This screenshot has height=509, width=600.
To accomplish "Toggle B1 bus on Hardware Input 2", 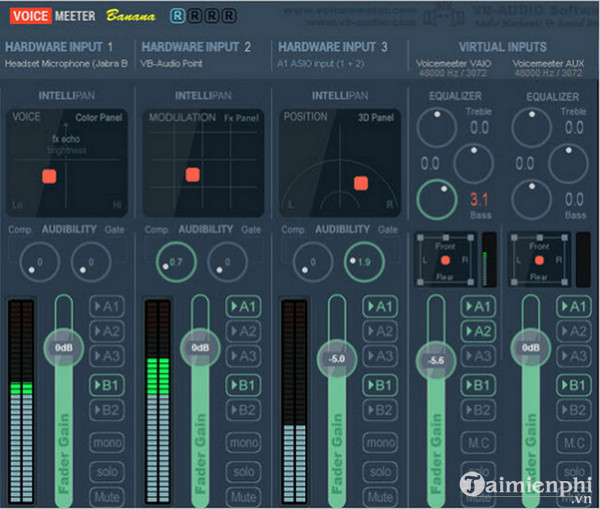I will tap(244, 385).
